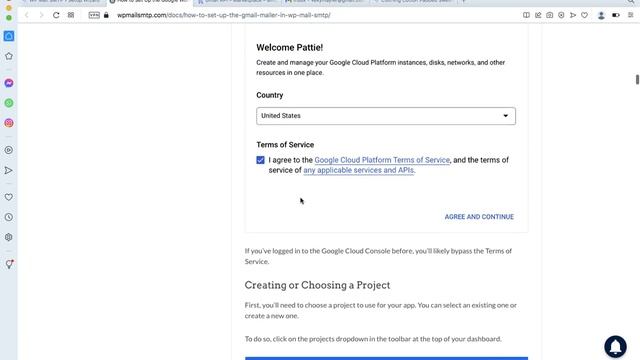Open the Country dropdown showing United States
Viewport: 640px width, 360px height.
click(386, 116)
